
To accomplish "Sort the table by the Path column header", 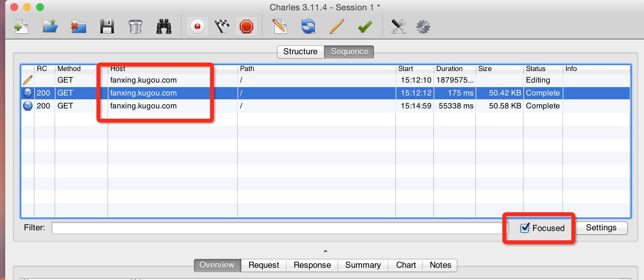I will pyautogui.click(x=247, y=69).
